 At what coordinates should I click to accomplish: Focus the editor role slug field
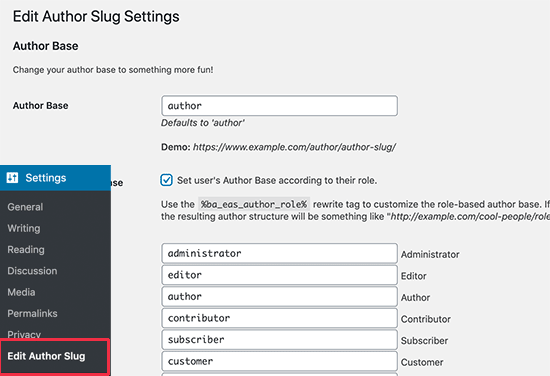(x=280, y=275)
